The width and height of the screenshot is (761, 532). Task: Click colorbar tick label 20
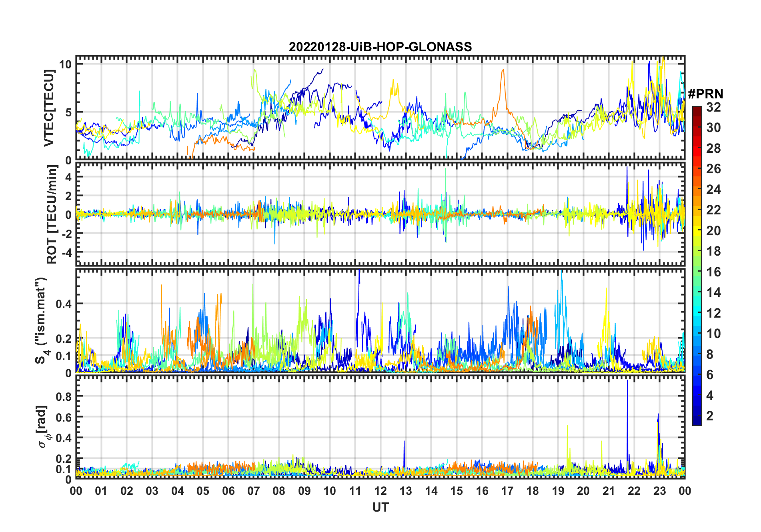click(713, 231)
